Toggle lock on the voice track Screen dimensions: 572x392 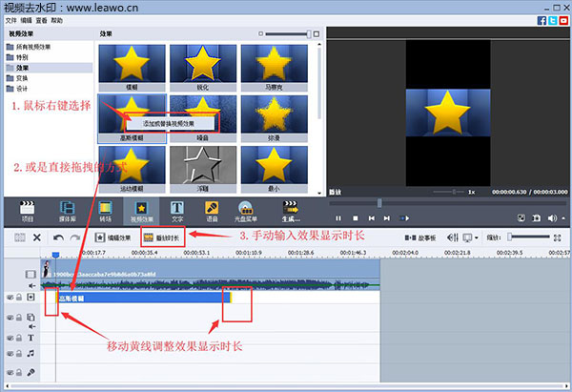click(19, 372)
